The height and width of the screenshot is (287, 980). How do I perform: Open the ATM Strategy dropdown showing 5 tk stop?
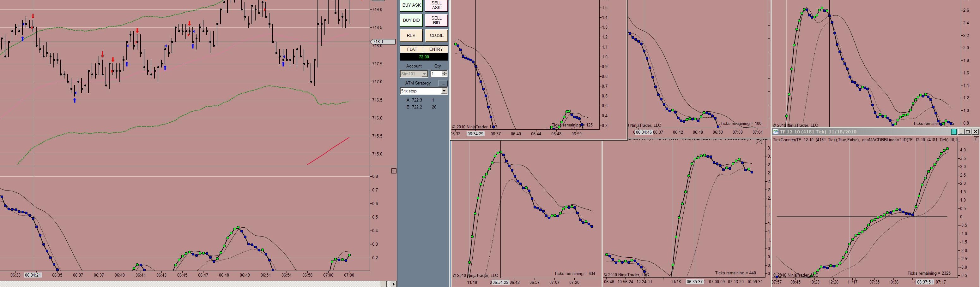[424, 91]
